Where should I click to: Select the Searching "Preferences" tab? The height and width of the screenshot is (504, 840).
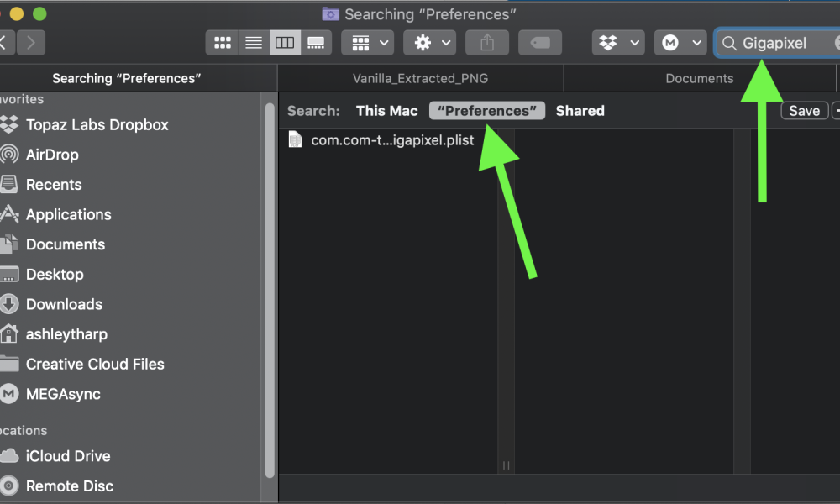pos(127,78)
